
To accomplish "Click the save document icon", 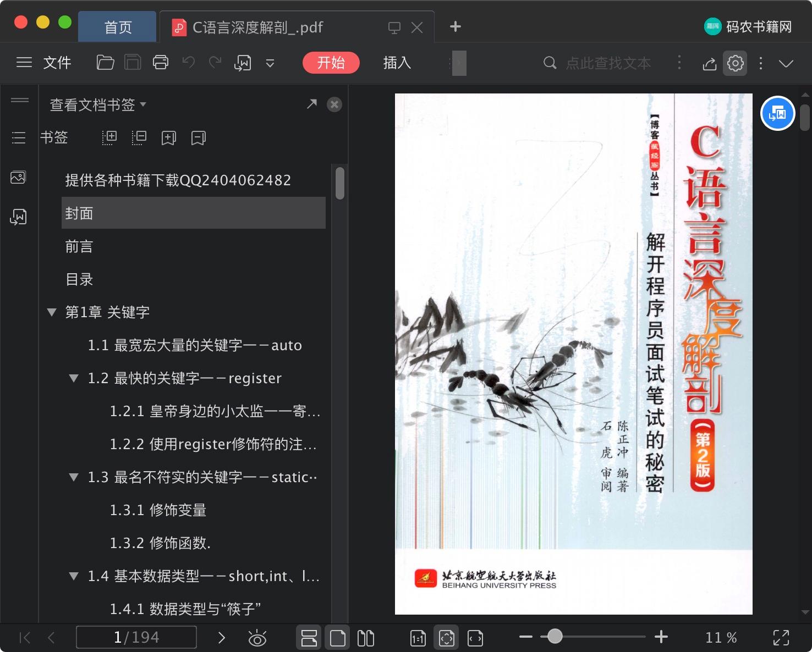I will click(133, 63).
